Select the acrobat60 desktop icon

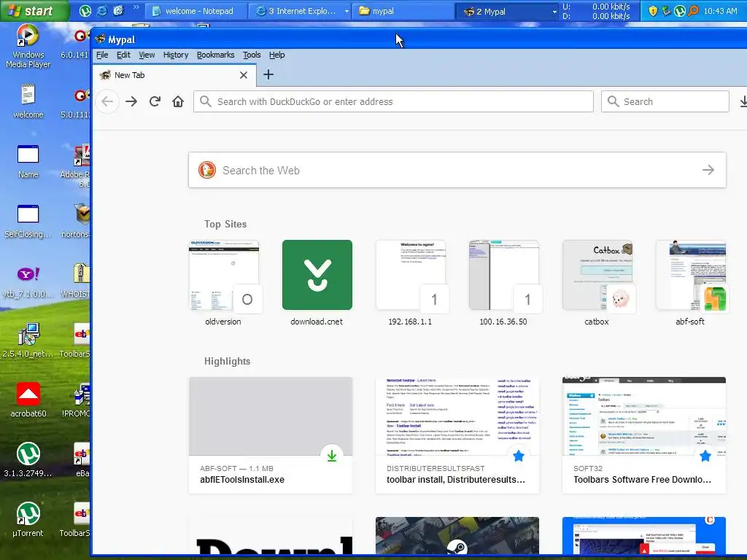pyautogui.click(x=28, y=400)
